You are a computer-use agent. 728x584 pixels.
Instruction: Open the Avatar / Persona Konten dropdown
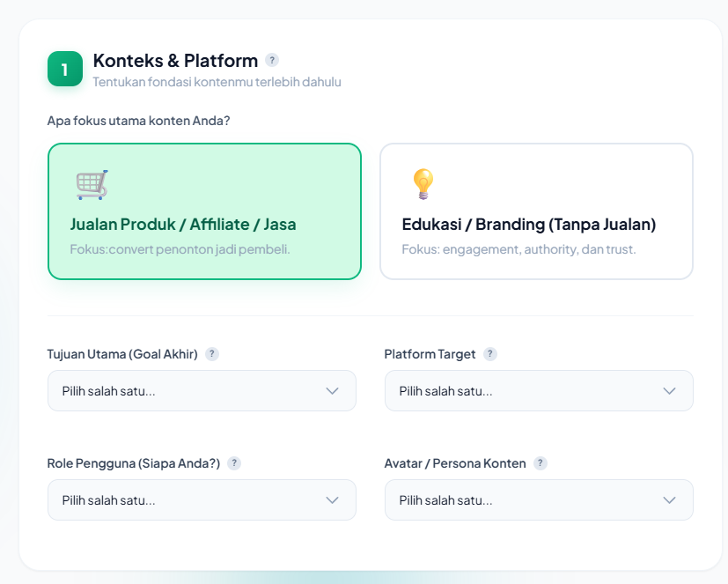coord(539,500)
